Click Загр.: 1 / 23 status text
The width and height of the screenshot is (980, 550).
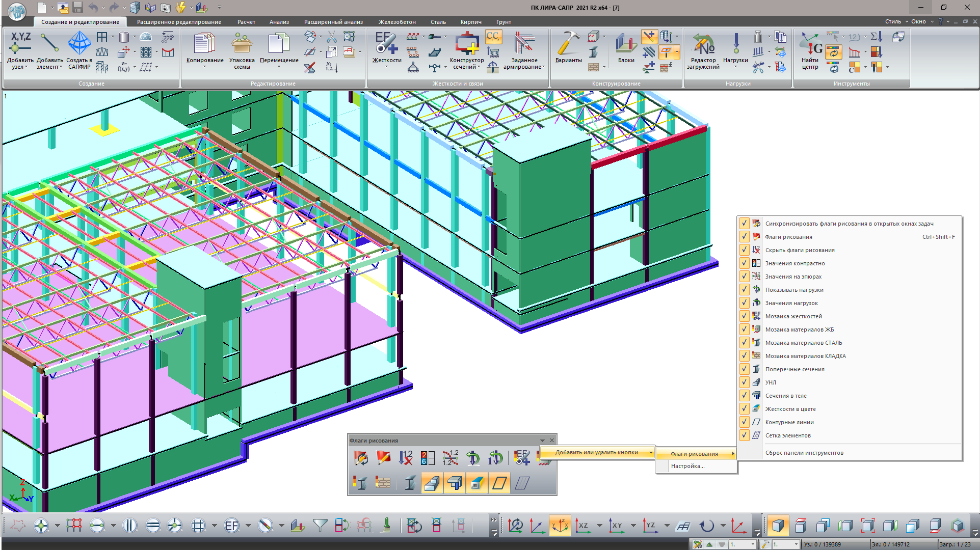click(955, 544)
